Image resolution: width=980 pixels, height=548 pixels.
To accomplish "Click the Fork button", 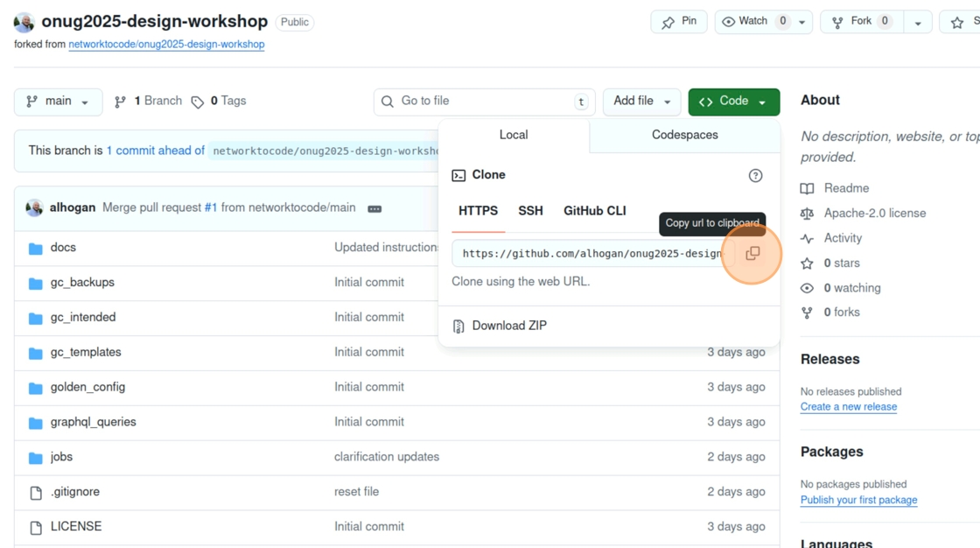I will click(x=861, y=22).
